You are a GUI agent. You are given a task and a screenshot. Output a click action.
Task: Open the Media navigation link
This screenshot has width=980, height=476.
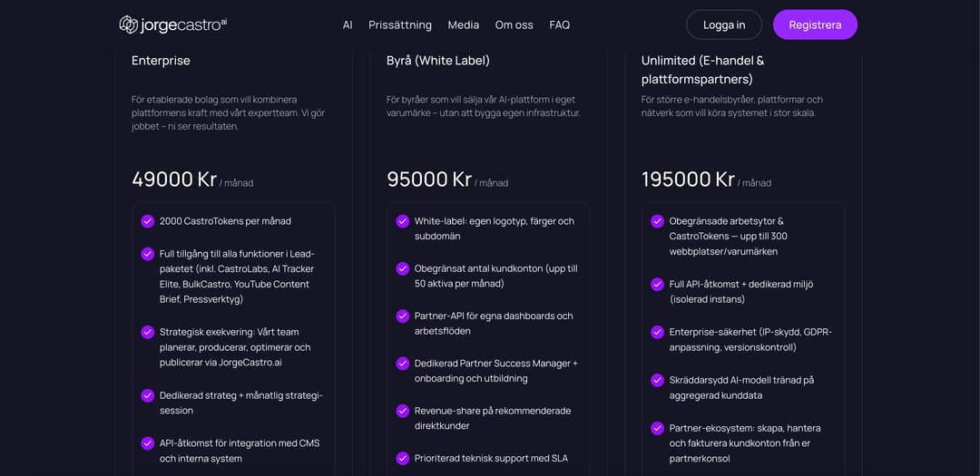463,25
